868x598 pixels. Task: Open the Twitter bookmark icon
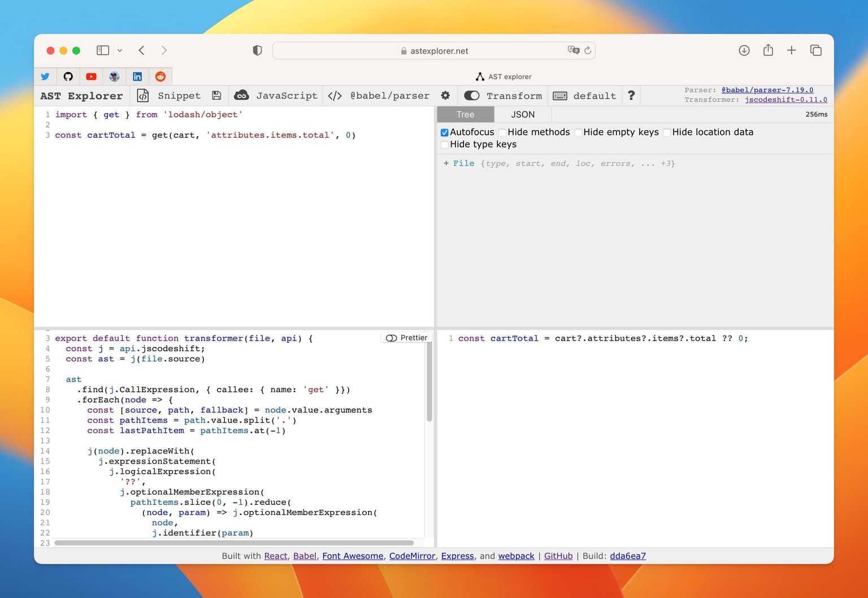(x=45, y=77)
